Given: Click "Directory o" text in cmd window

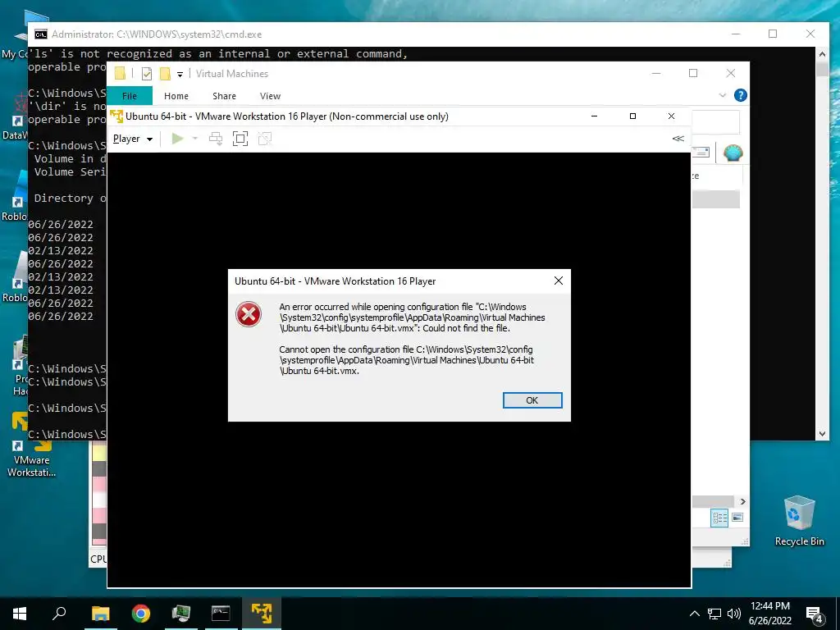Looking at the screenshot, I should (71, 199).
